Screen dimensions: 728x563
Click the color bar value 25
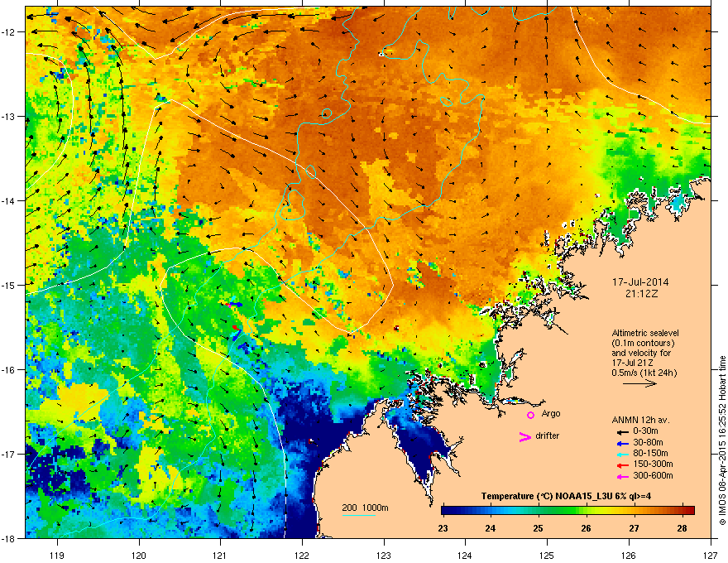point(538,528)
